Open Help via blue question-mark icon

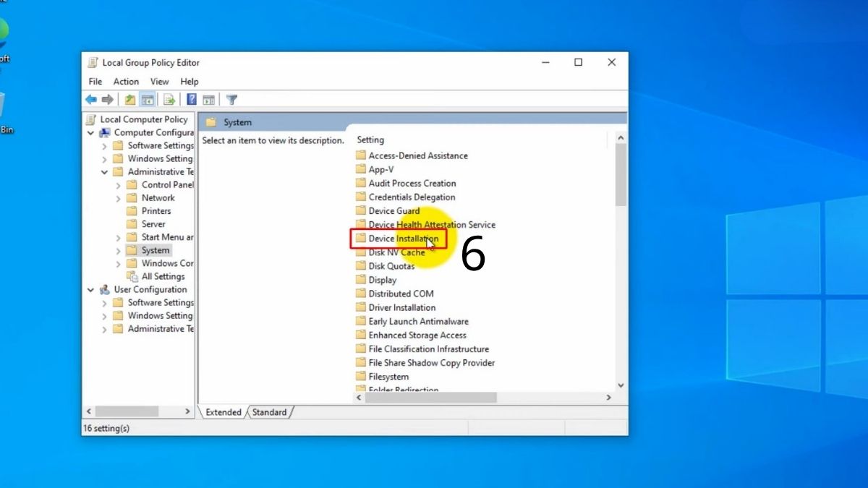[192, 100]
